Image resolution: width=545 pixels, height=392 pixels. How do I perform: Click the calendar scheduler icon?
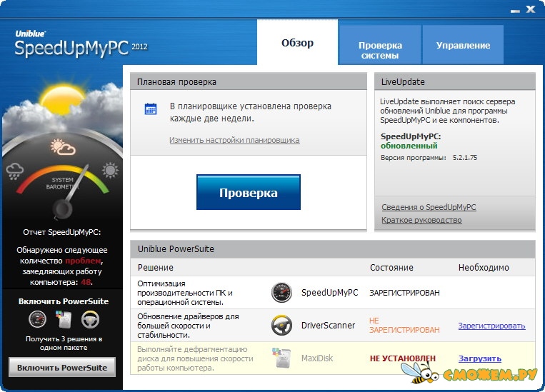coord(151,109)
